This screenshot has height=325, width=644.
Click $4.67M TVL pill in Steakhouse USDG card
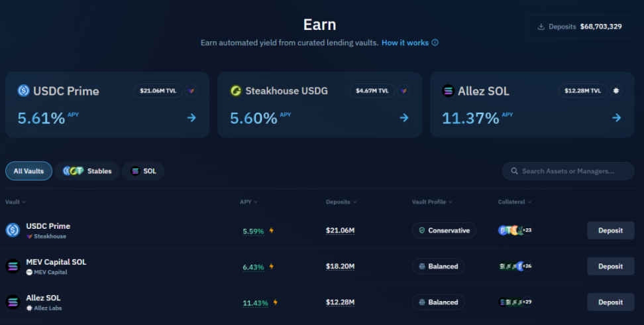372,91
